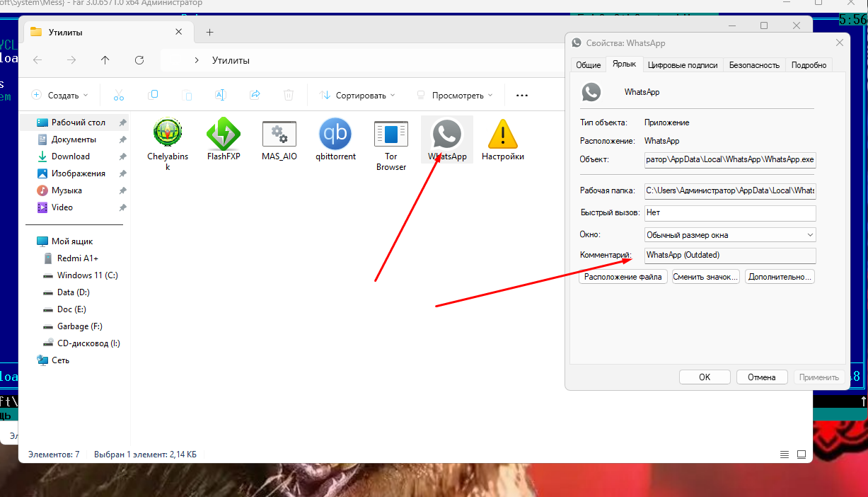The width and height of the screenshot is (868, 497).
Task: Click the Комментарий text field
Action: point(730,255)
